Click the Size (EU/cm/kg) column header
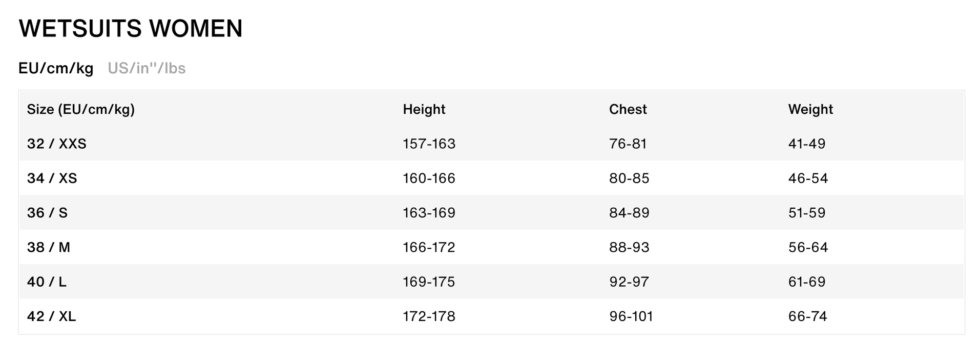This screenshot has height=359, width=980. coord(81,109)
